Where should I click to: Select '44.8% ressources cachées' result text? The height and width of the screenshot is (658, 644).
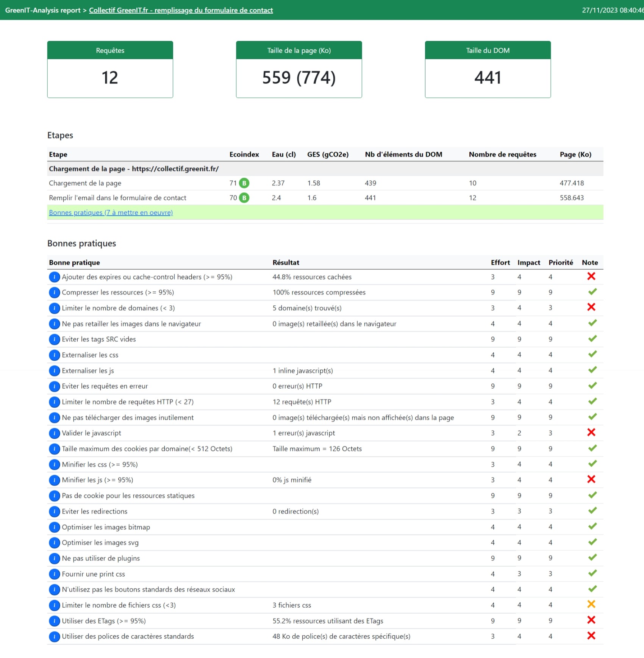[x=312, y=277]
